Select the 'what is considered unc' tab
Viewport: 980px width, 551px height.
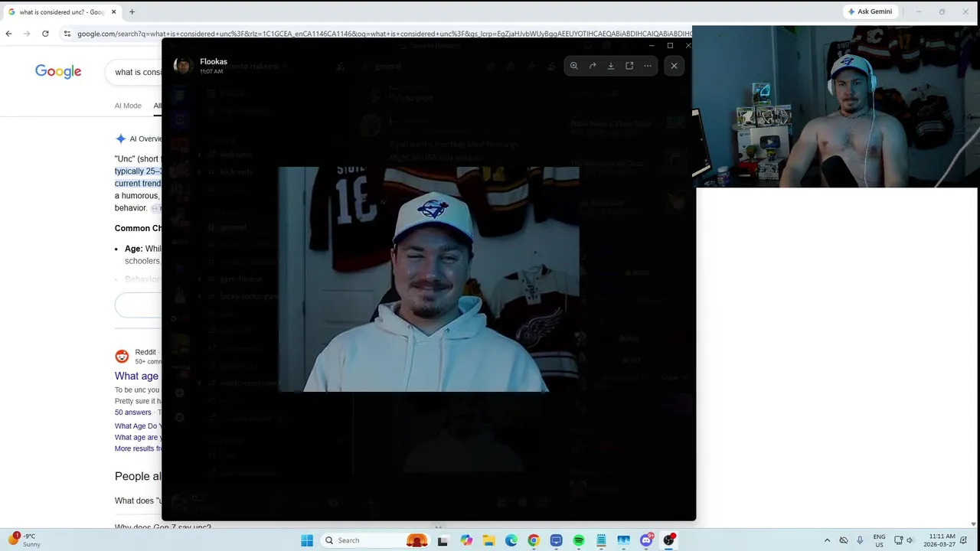(x=61, y=12)
